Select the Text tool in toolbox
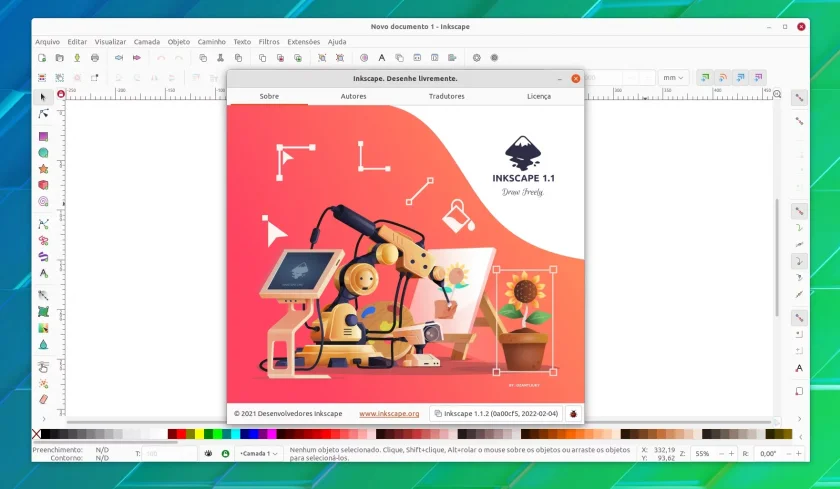 tap(43, 273)
